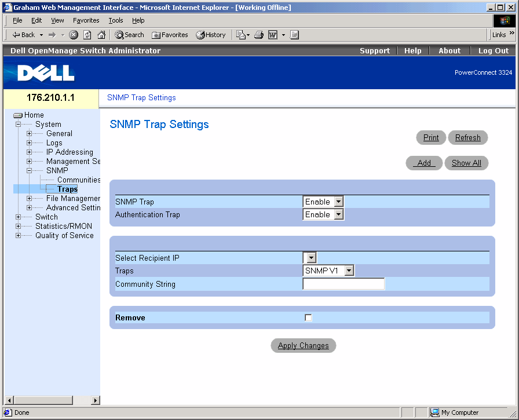519x420 pixels.
Task: Expand the Quality of Service node
Action: point(18,236)
